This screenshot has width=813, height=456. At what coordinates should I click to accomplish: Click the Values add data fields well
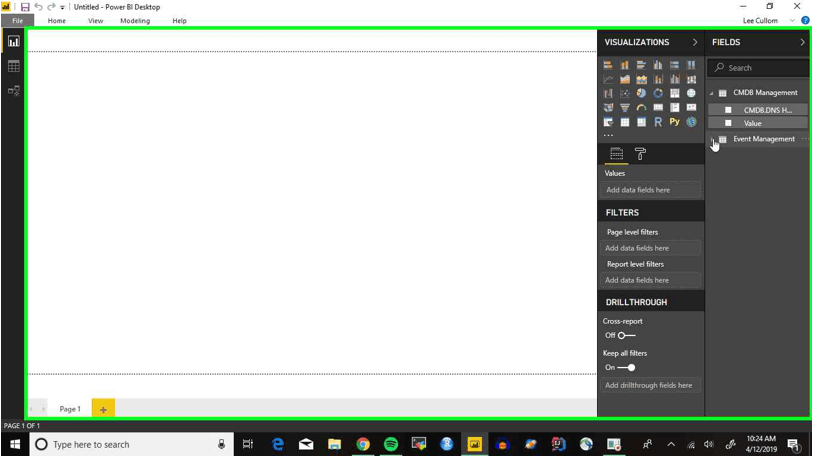point(651,190)
